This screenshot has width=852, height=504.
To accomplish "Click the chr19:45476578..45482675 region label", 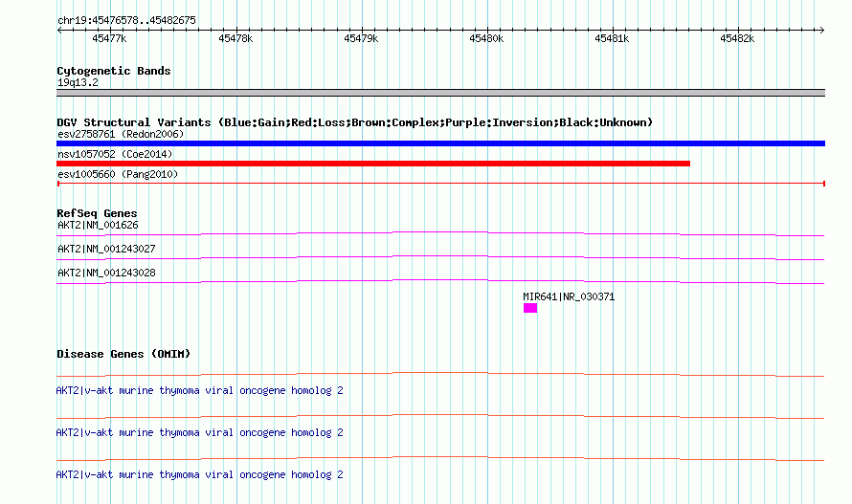I will click(126, 20).
